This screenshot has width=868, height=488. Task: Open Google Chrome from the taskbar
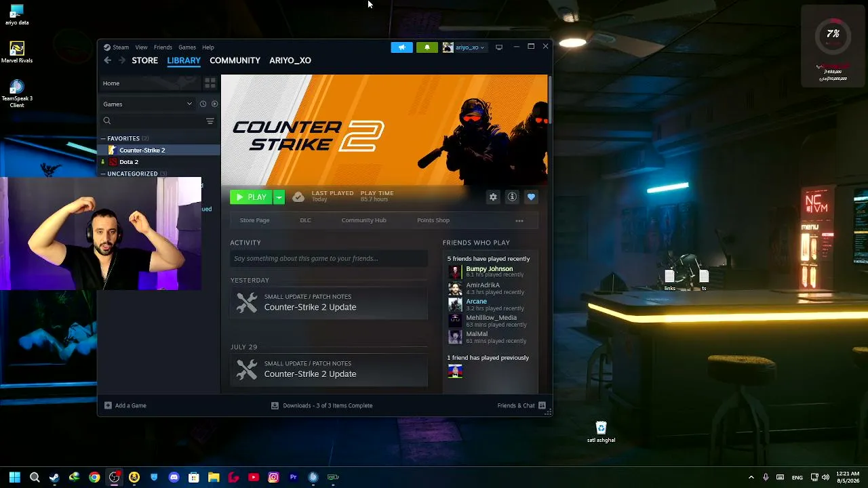click(94, 477)
